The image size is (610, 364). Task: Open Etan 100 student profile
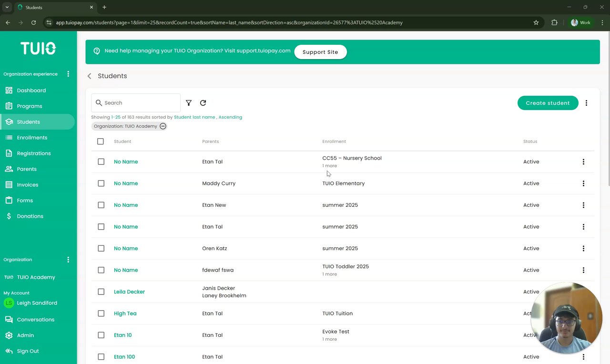[x=124, y=357]
